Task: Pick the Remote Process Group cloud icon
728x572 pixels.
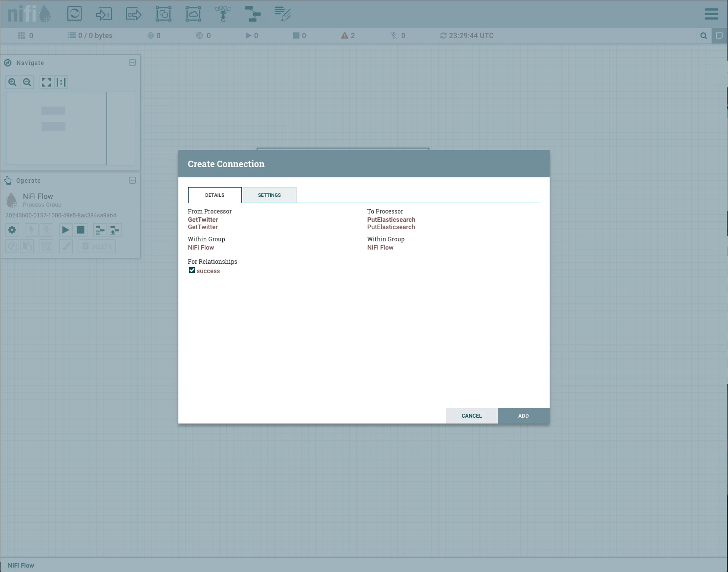Action: [x=193, y=14]
